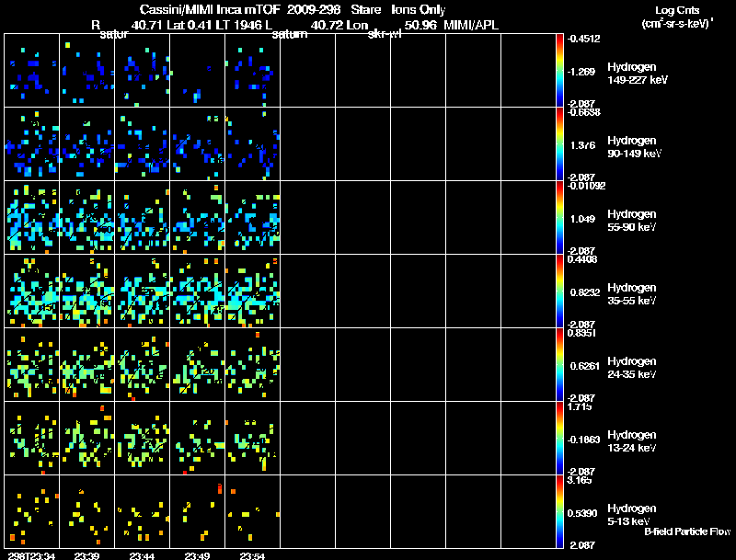Click the B-field Particle Flow legend text

pos(686,531)
